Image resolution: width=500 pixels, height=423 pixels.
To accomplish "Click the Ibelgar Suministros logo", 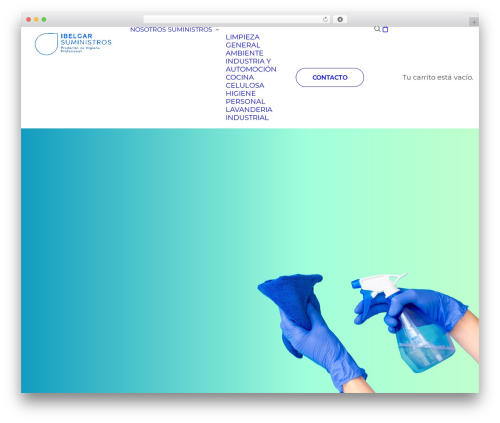I will (73, 44).
